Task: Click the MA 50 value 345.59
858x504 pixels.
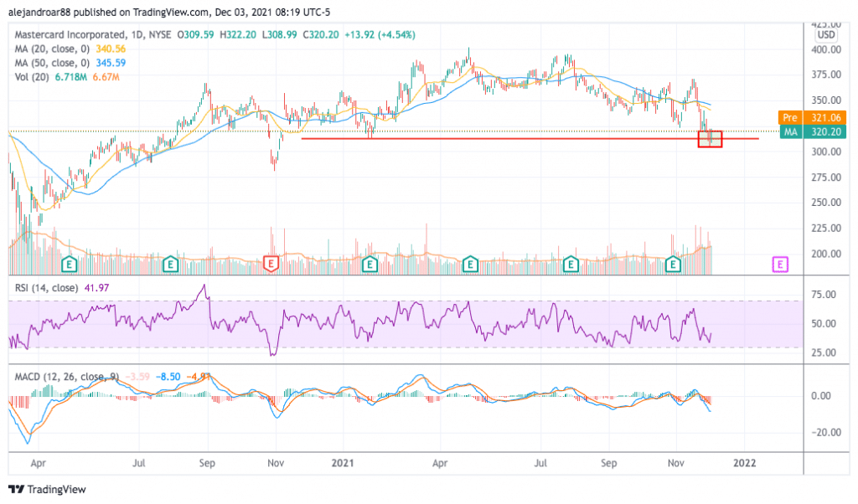Action: (x=111, y=63)
